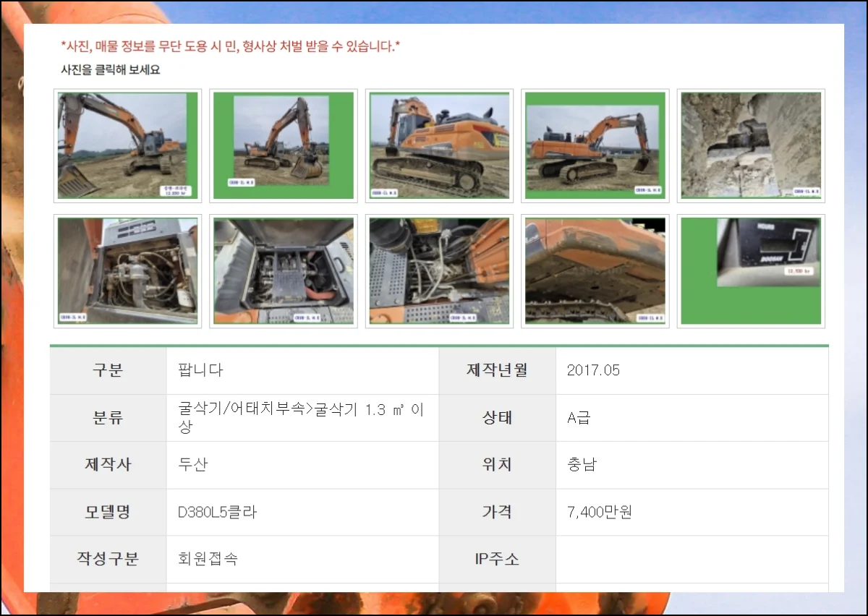868x616 pixels.
Task: Click the '팝니다' value cell
Action: (302, 370)
